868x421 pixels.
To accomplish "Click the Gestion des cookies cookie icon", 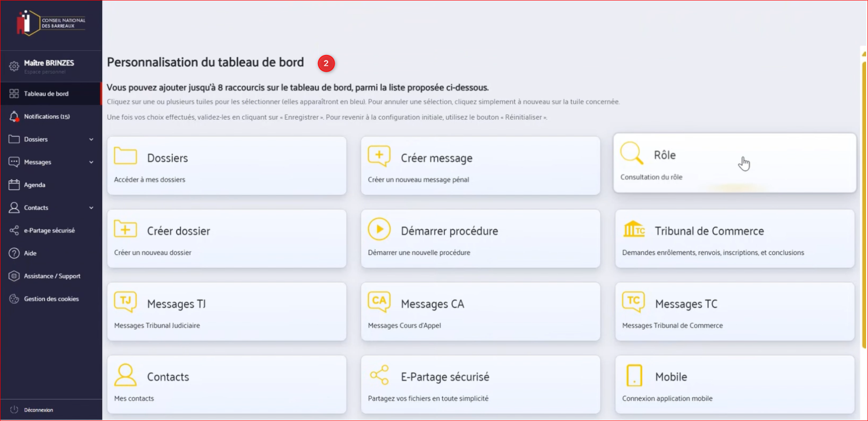I will 14,299.
